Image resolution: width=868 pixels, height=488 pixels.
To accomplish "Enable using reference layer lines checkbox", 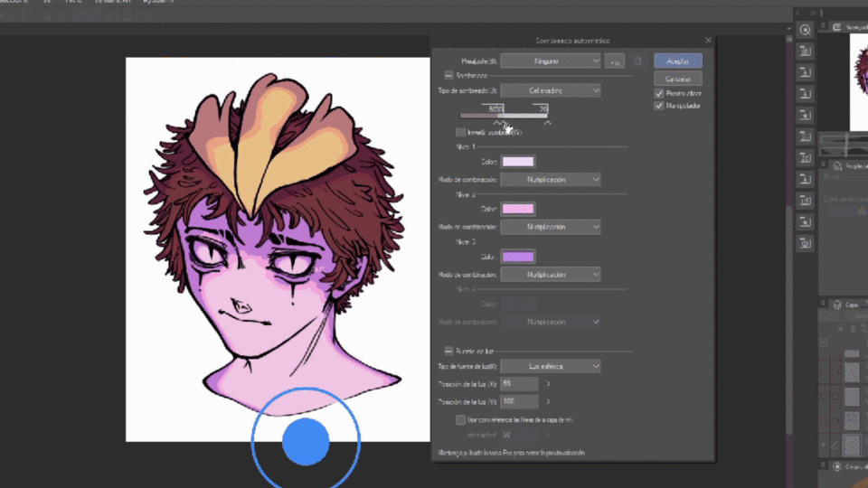I will 460,420.
